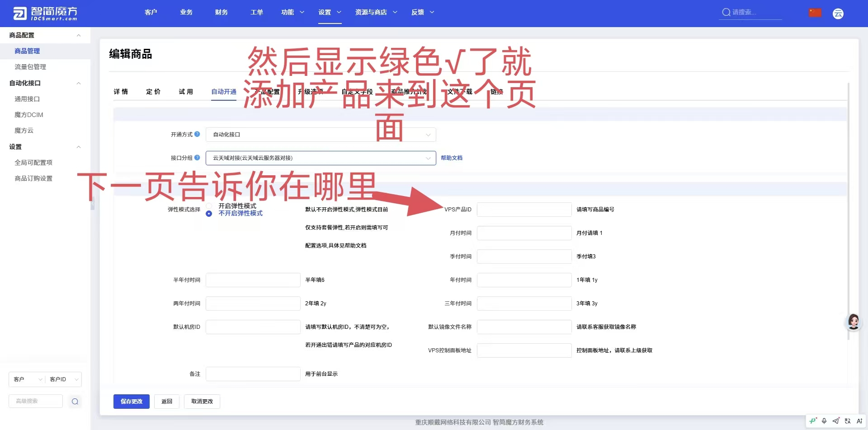Image resolution: width=868 pixels, height=430 pixels.
Task: Open the customer service avatar widget
Action: click(x=854, y=322)
